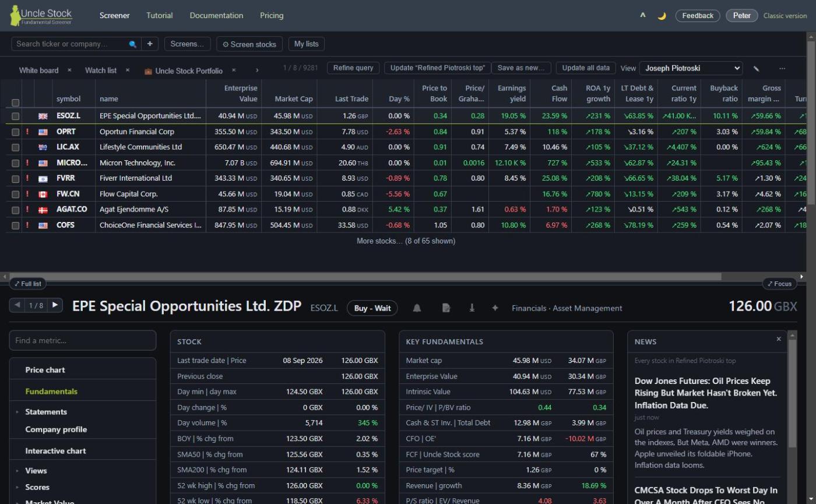Switch to the White board tab

pos(38,71)
